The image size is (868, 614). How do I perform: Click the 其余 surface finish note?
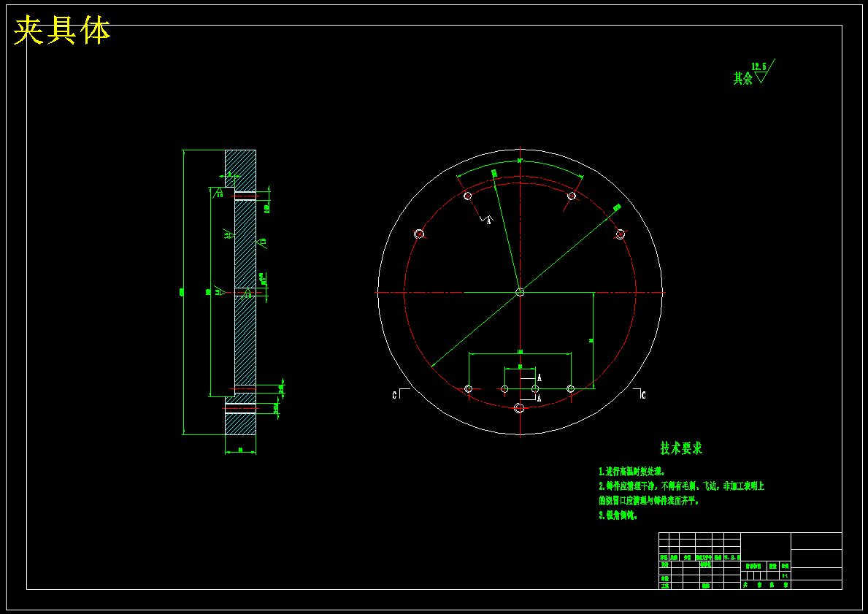click(x=743, y=79)
